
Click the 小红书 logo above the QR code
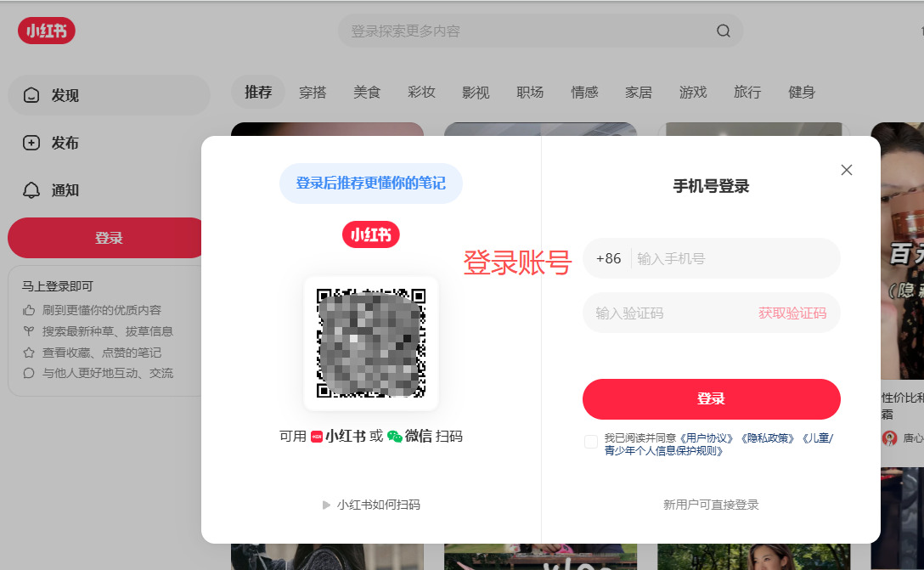[370, 234]
